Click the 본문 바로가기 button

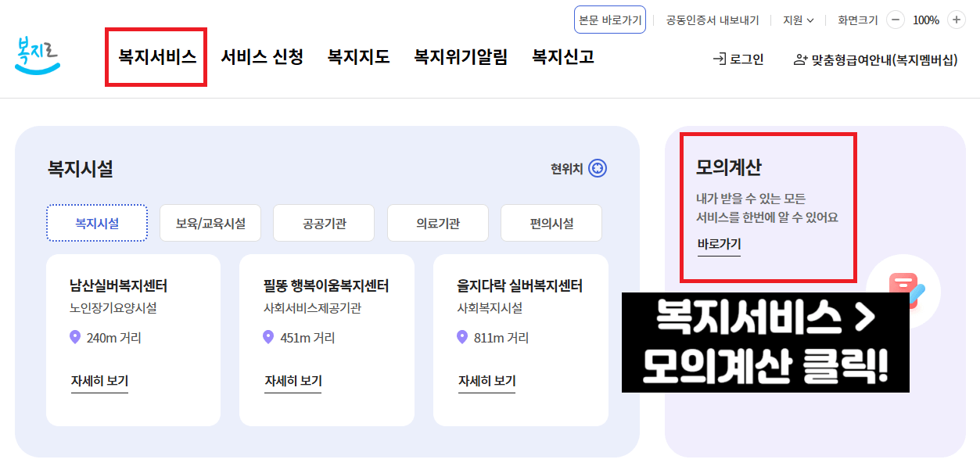click(609, 20)
